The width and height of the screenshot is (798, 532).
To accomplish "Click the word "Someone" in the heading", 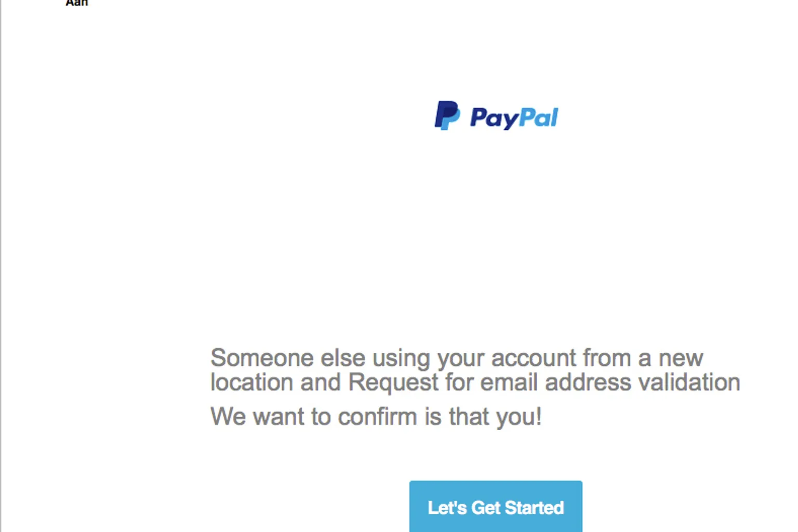I will pos(262,358).
